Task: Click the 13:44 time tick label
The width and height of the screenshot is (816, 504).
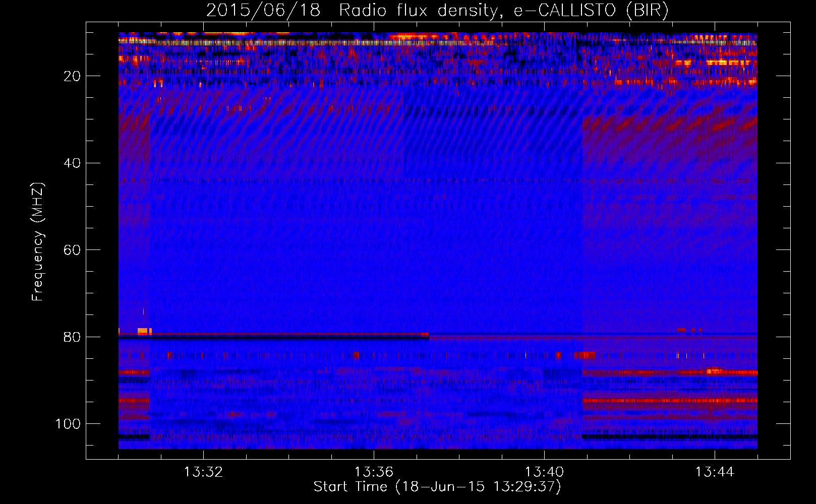Action: click(715, 472)
